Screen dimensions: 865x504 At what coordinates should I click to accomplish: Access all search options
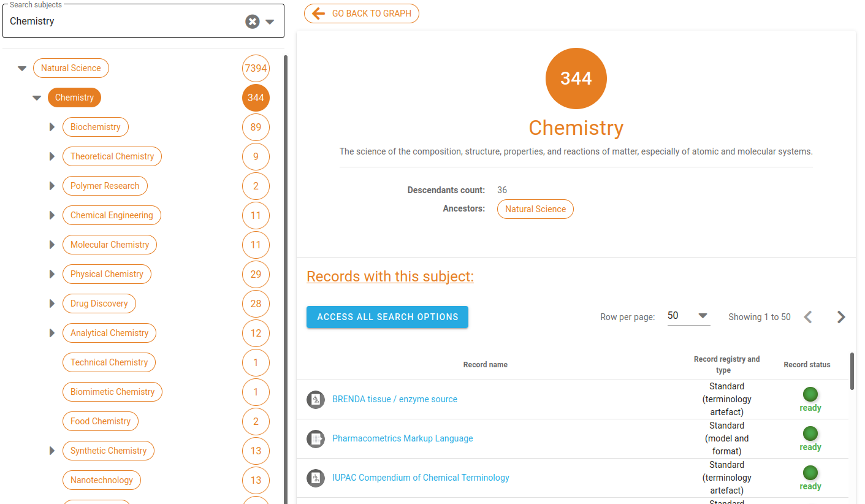click(387, 317)
